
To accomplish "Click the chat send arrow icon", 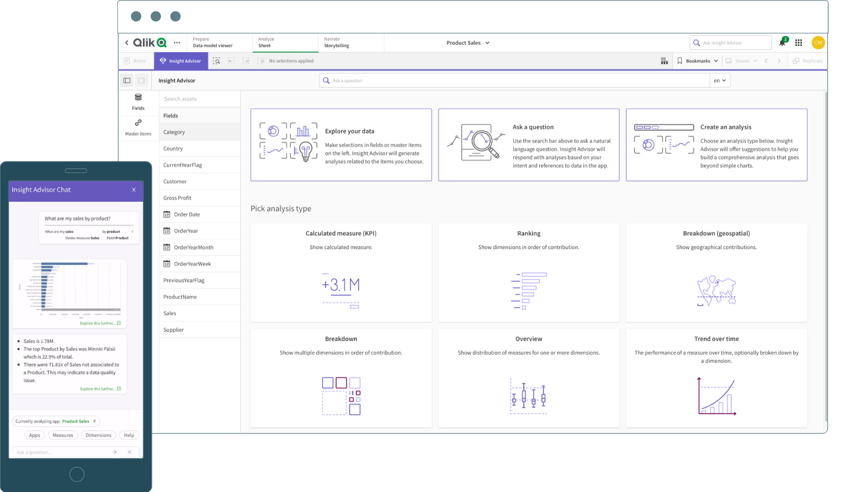I will (115, 452).
